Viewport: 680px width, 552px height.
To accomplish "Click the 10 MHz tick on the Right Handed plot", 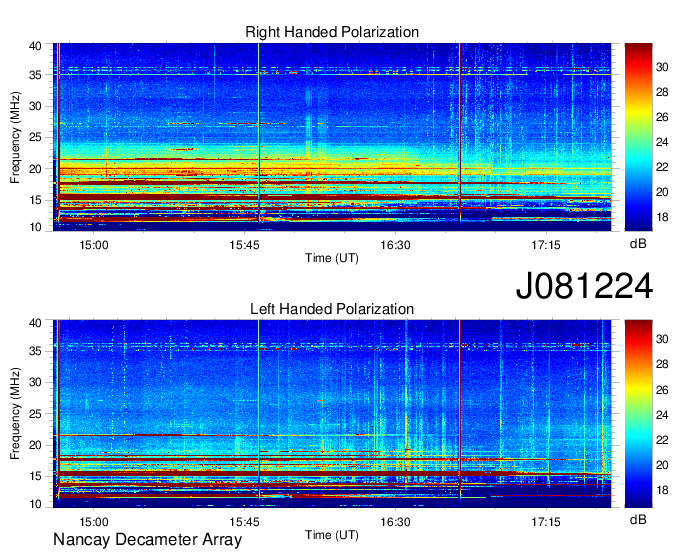I will 35,227.
